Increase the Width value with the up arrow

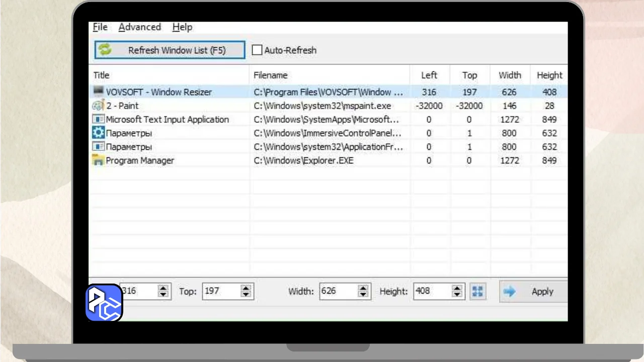(363, 288)
